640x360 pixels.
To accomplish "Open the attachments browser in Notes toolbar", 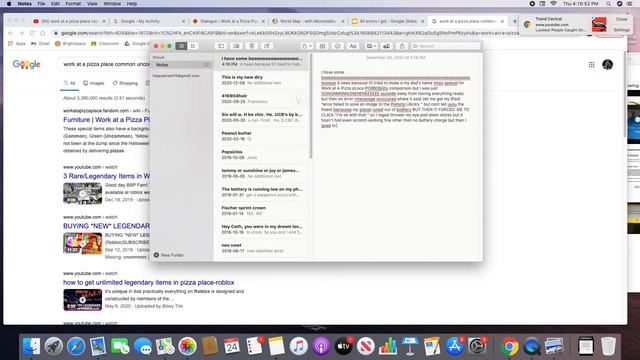I will pos(236,46).
